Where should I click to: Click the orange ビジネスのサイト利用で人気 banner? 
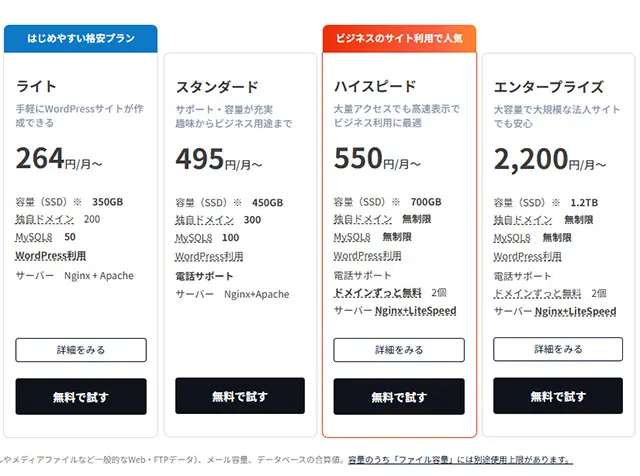(x=399, y=38)
